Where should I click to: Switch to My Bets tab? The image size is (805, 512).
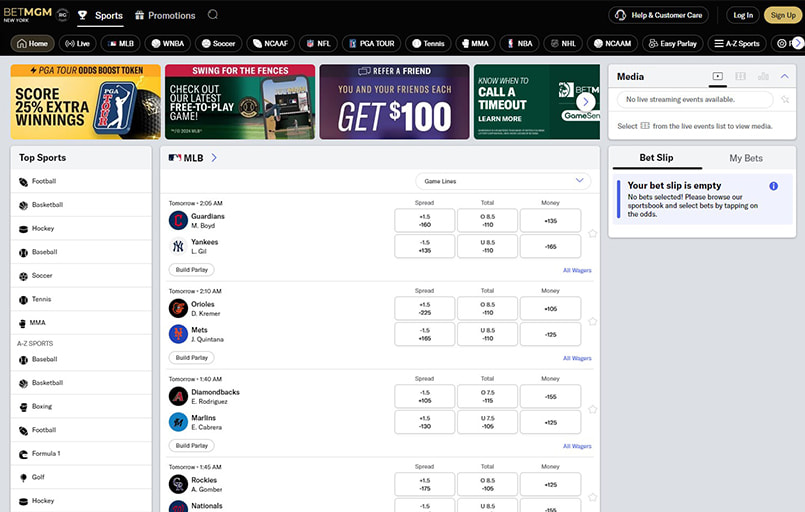coord(745,158)
